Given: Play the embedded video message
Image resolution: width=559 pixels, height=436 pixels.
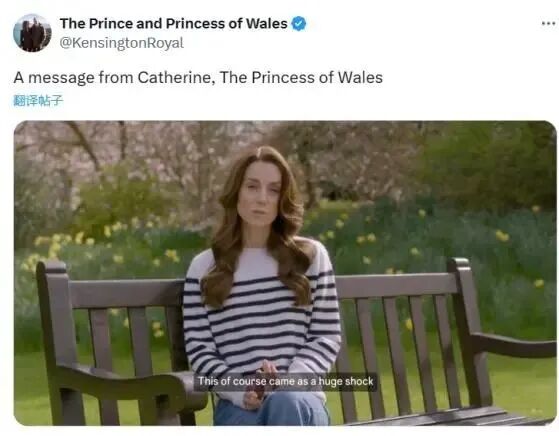Looking at the screenshot, I should point(285,273).
